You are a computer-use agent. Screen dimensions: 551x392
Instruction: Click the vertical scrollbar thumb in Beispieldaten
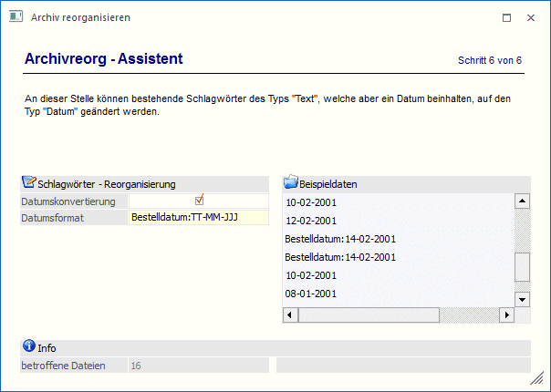pyautogui.click(x=522, y=267)
